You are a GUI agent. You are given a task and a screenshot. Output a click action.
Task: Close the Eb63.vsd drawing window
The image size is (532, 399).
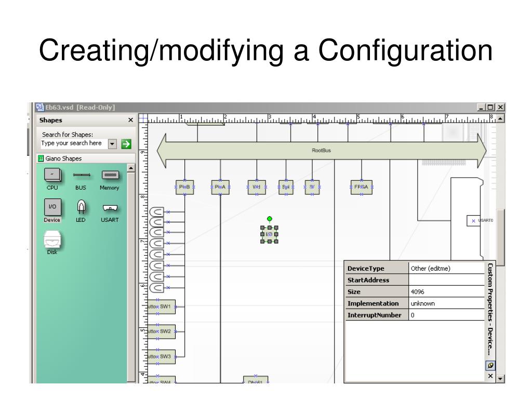coord(500,108)
